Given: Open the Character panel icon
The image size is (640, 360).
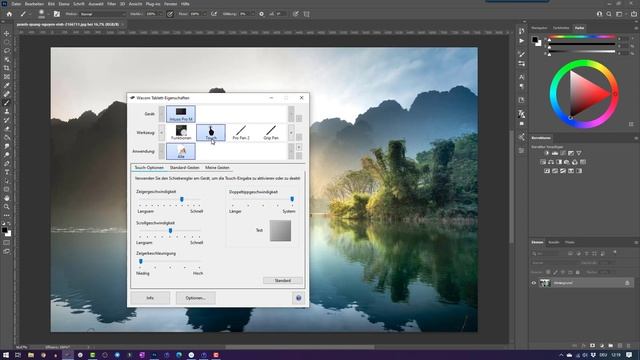Looking at the screenshot, I should coord(522,77).
